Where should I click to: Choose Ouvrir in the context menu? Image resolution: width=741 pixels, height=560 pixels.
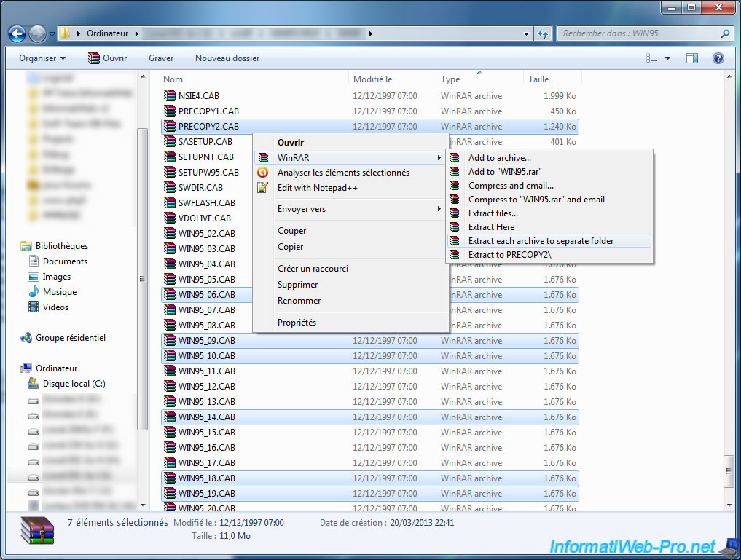click(291, 142)
